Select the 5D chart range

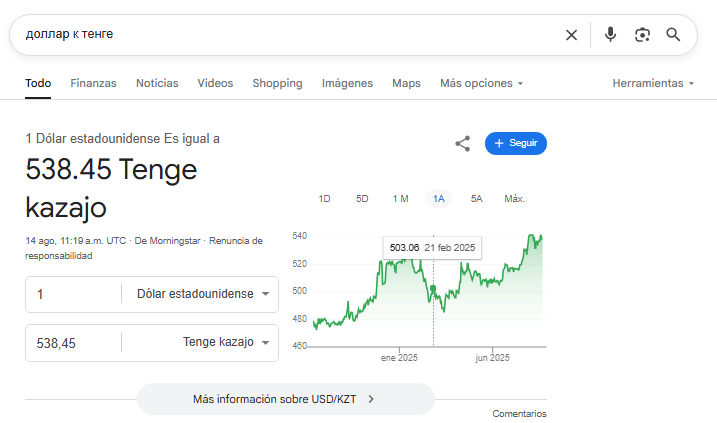362,199
